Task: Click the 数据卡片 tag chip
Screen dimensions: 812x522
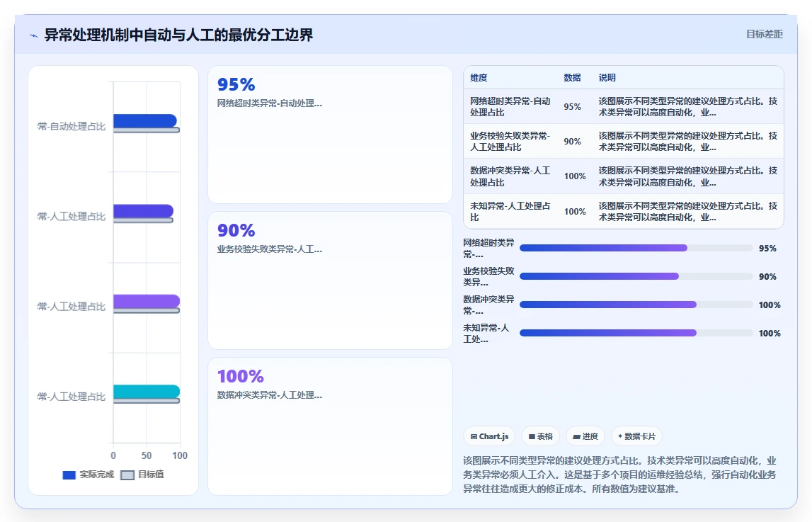Action: click(x=636, y=436)
